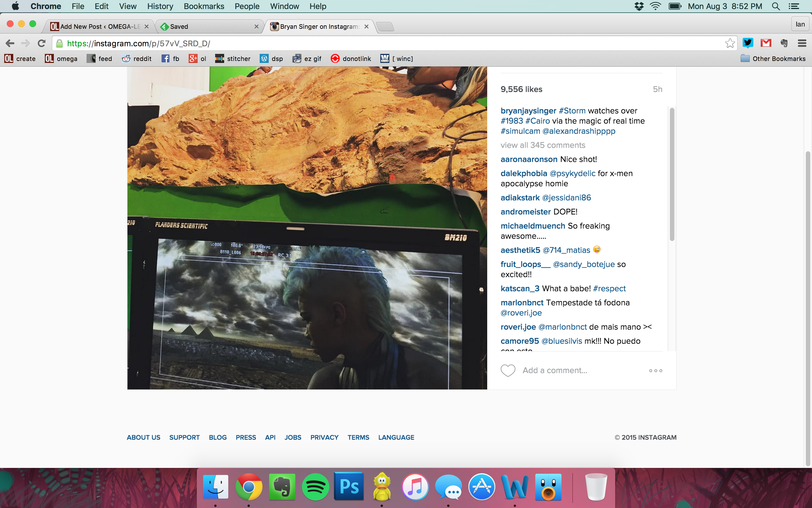The width and height of the screenshot is (812, 508).
Task: Bookmark this page with the star icon
Action: pyautogui.click(x=729, y=43)
